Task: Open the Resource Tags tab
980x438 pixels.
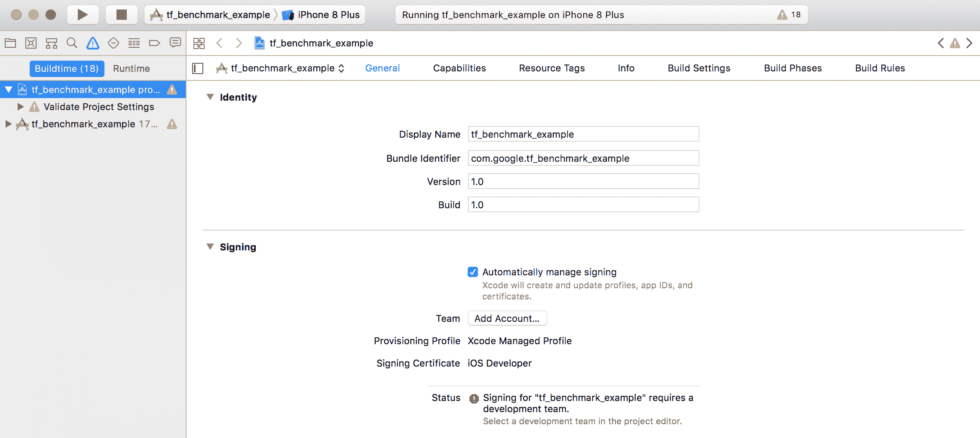Action: click(x=552, y=68)
